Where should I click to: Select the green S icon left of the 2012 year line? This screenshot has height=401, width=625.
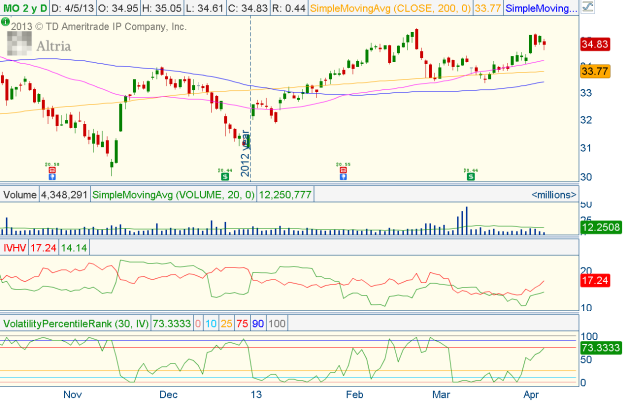pyautogui.click(x=225, y=177)
